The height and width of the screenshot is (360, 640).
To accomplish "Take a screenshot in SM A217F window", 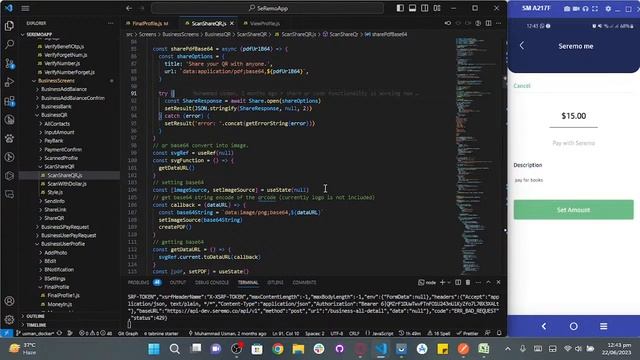I will tap(567, 9).
